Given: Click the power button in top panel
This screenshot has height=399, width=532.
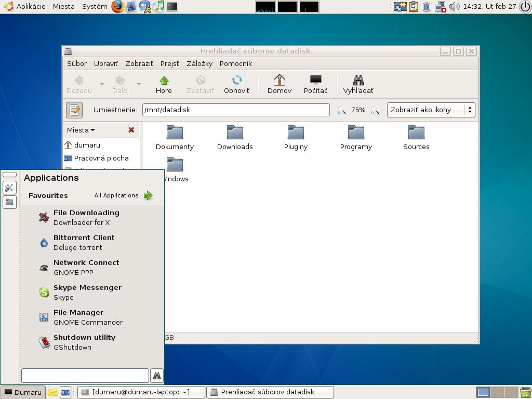Looking at the screenshot, I should 525,6.
